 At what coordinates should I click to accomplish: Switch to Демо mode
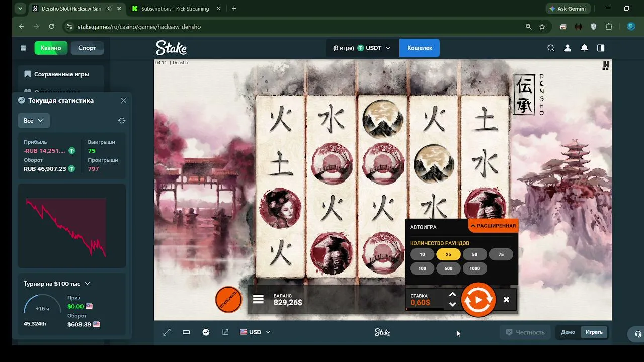pos(568,332)
